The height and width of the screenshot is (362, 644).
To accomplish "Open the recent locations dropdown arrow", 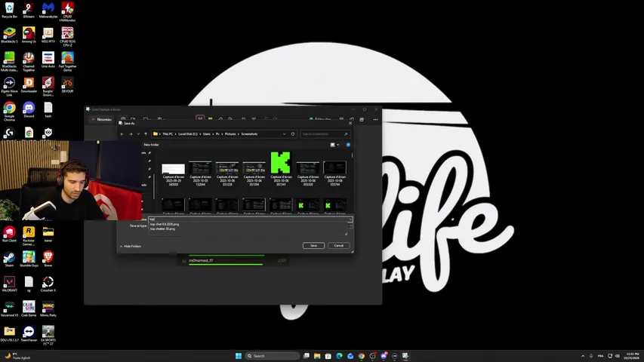I will 138,134.
